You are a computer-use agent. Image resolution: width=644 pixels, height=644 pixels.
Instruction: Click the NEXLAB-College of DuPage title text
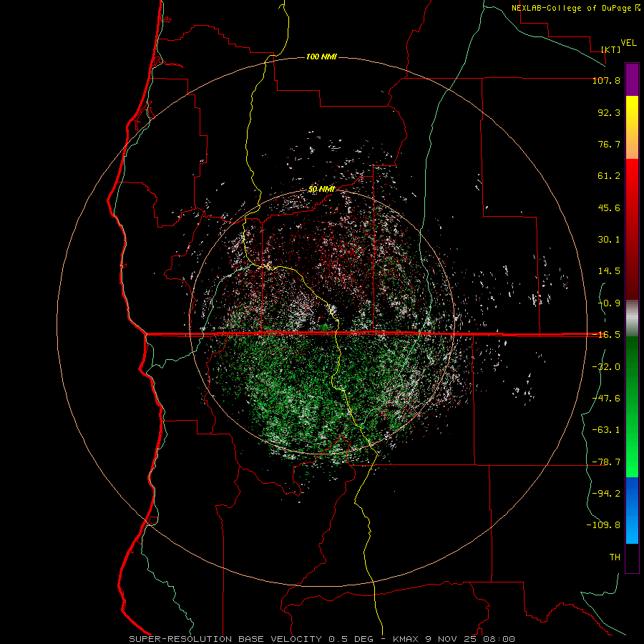[575, 8]
